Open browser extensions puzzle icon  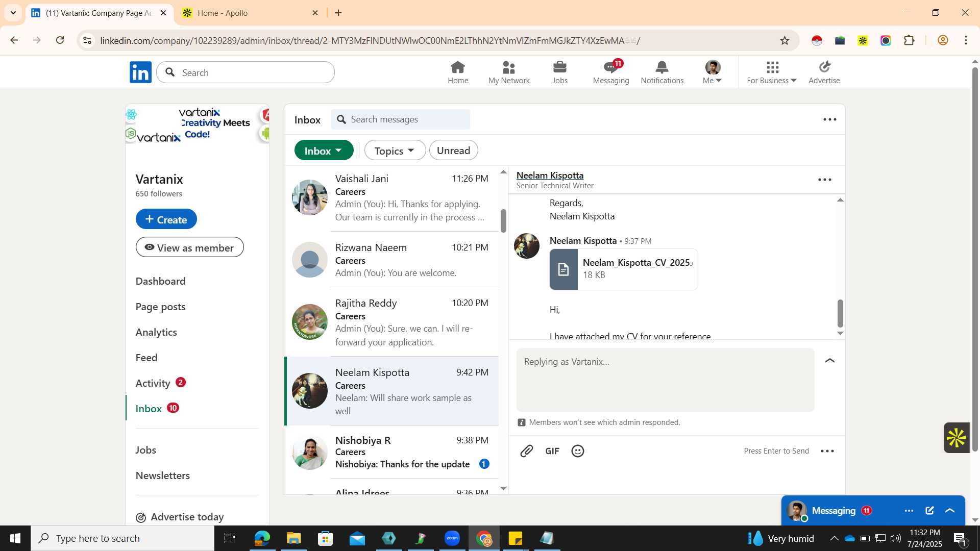tap(909, 40)
